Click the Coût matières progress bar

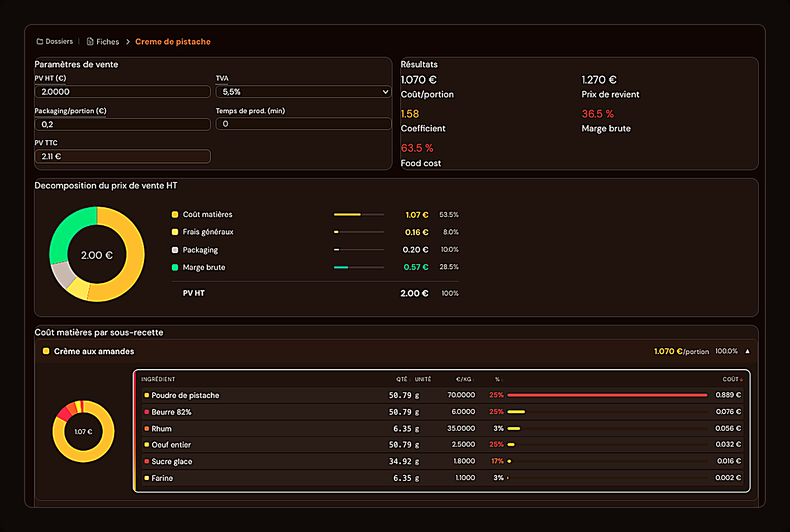coord(359,214)
